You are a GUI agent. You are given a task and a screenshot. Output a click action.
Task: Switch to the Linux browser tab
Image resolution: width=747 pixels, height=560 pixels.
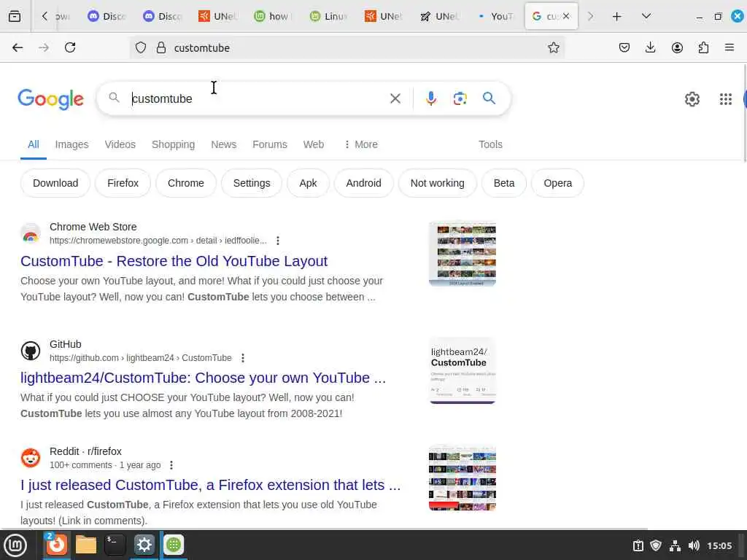[x=329, y=16]
